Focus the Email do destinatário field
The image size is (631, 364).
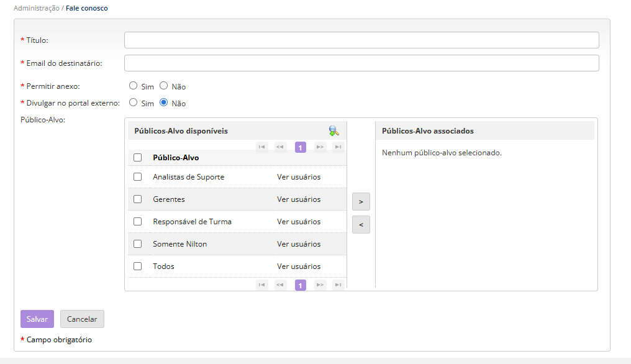click(x=361, y=63)
